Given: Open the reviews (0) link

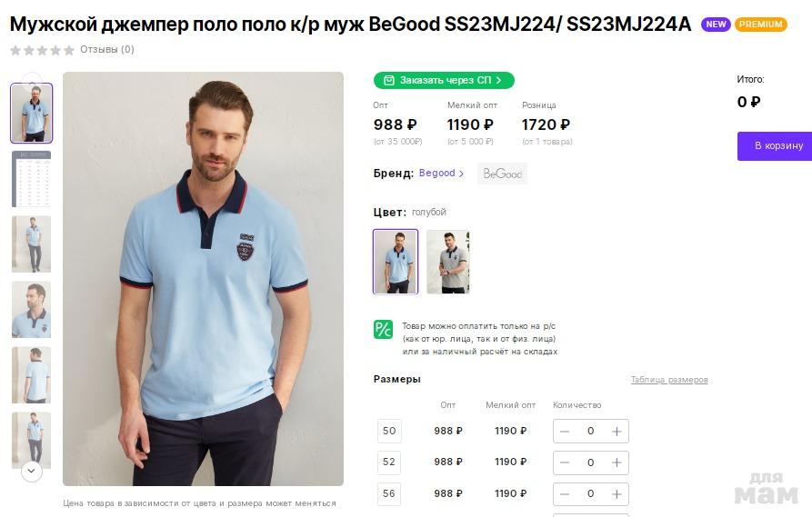Looking at the screenshot, I should (107, 50).
